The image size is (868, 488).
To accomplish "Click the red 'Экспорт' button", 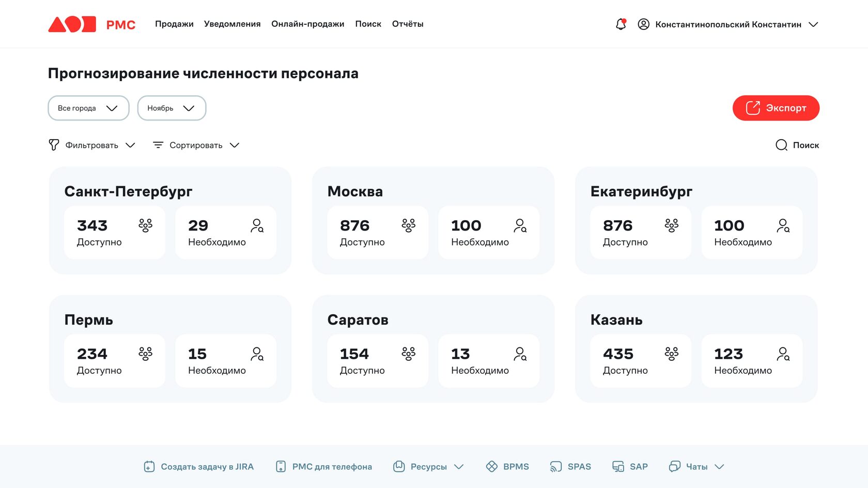I will coord(776,108).
